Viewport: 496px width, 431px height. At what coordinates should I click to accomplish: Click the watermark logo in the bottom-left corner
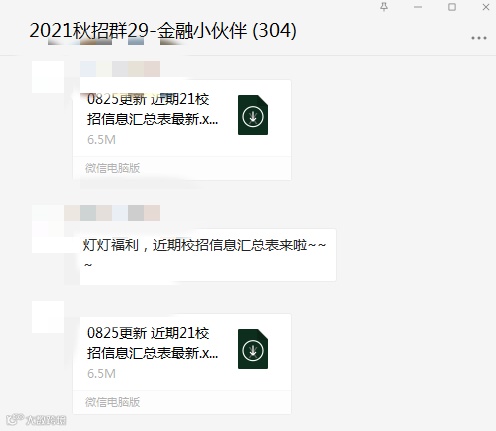[36, 419]
